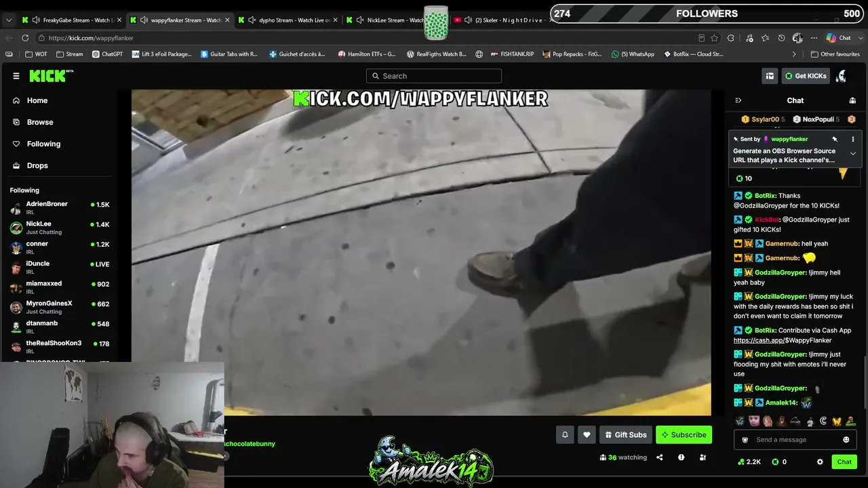Open the WhatsApp bookmark

pos(633,54)
